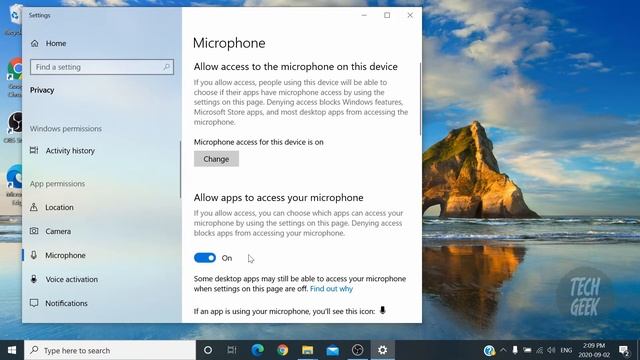Turn off apps microphone access toggle
640x360 pixels.
[x=205, y=258]
